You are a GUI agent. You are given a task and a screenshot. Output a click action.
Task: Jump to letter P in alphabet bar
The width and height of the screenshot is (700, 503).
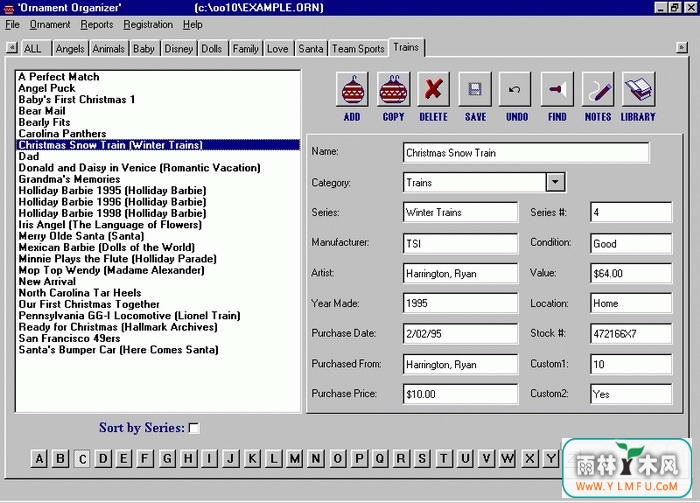358,458
